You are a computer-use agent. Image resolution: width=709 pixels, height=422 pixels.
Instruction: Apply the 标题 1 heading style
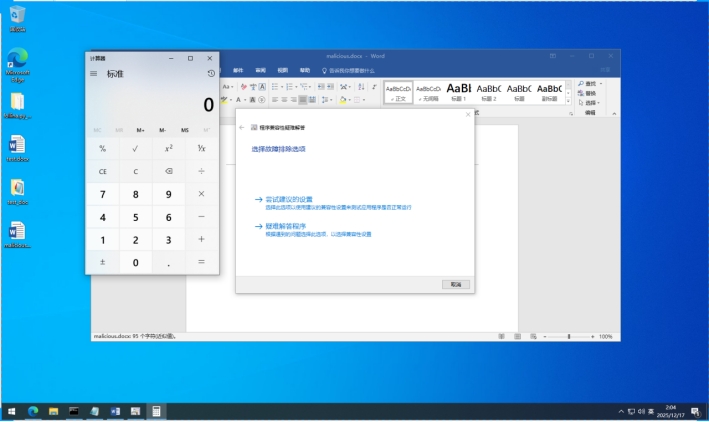pos(458,91)
